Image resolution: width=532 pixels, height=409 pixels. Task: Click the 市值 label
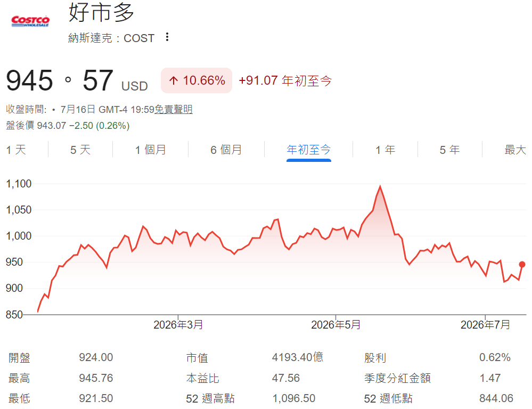(197, 358)
